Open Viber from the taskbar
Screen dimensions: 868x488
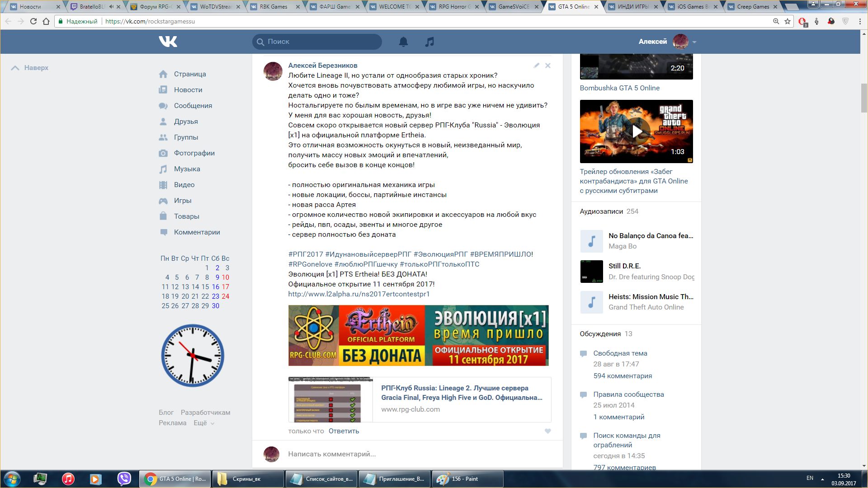[x=124, y=479]
